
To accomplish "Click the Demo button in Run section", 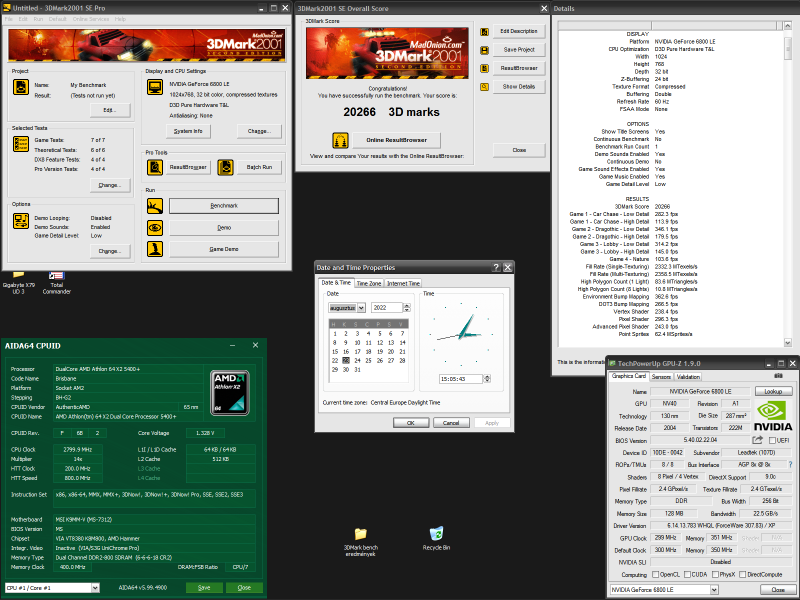I will (224, 228).
